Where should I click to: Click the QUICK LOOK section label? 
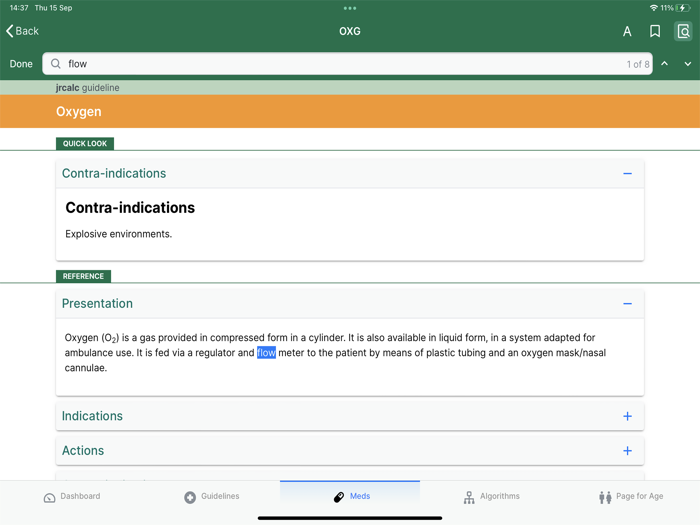85,143
